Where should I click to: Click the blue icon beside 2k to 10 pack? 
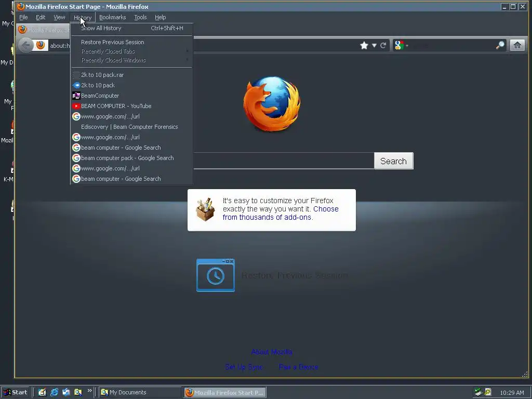click(x=76, y=85)
